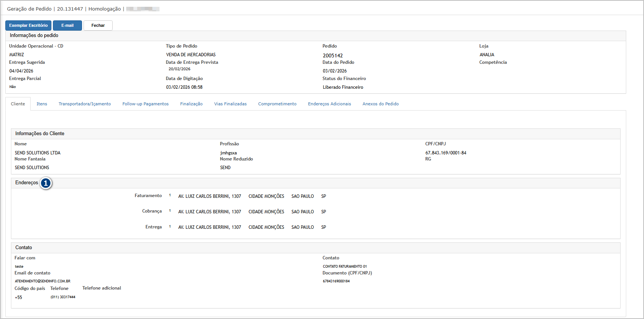Open Endereços Adicionais tab
This screenshot has height=319, width=644.
[x=329, y=104]
